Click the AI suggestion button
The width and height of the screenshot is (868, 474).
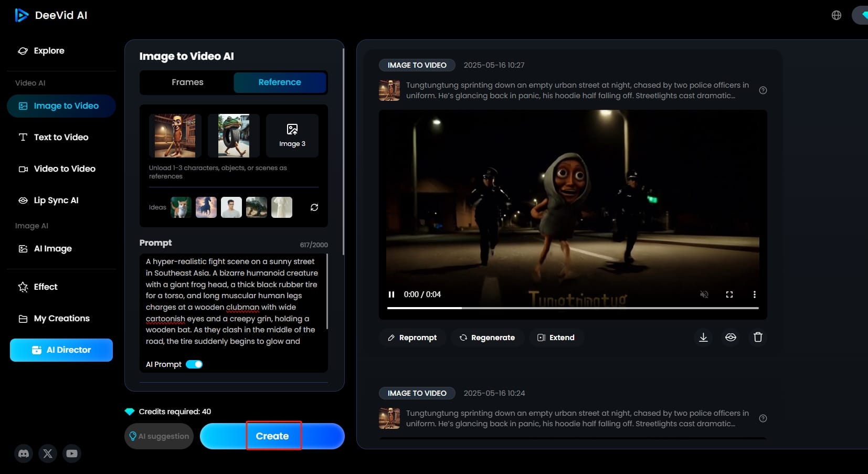point(159,436)
